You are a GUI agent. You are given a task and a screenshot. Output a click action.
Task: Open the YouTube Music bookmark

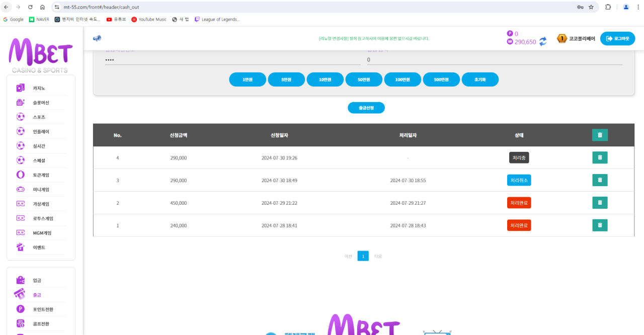click(148, 20)
